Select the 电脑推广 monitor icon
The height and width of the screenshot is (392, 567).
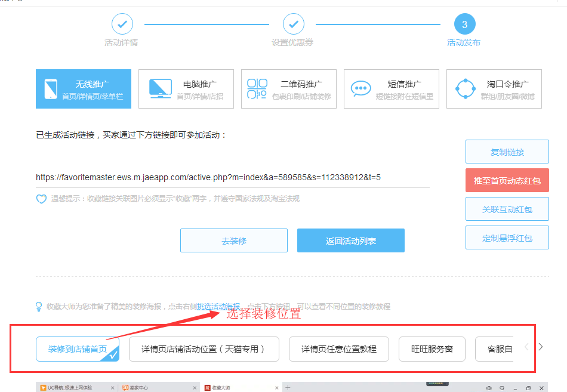point(160,88)
